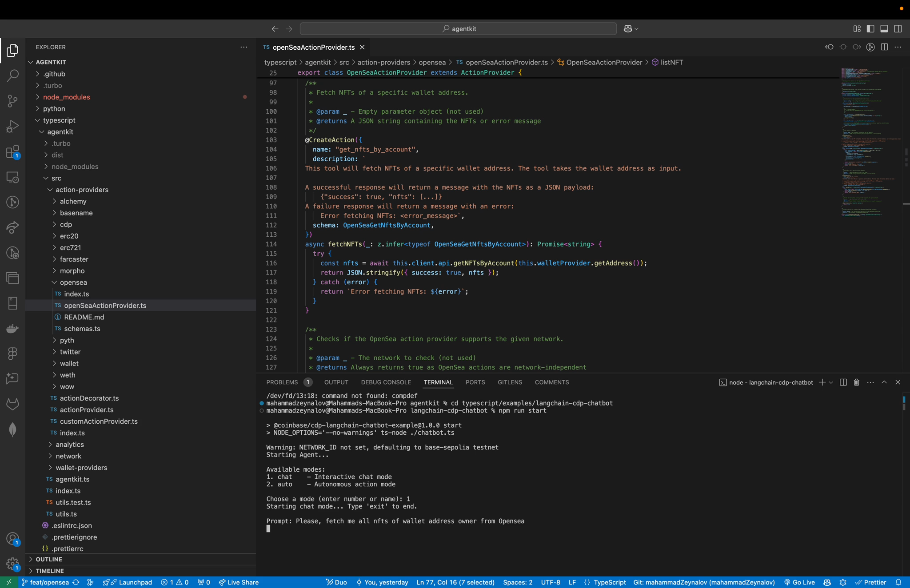
Task: Open the Docker view in activity bar
Action: tap(12, 329)
